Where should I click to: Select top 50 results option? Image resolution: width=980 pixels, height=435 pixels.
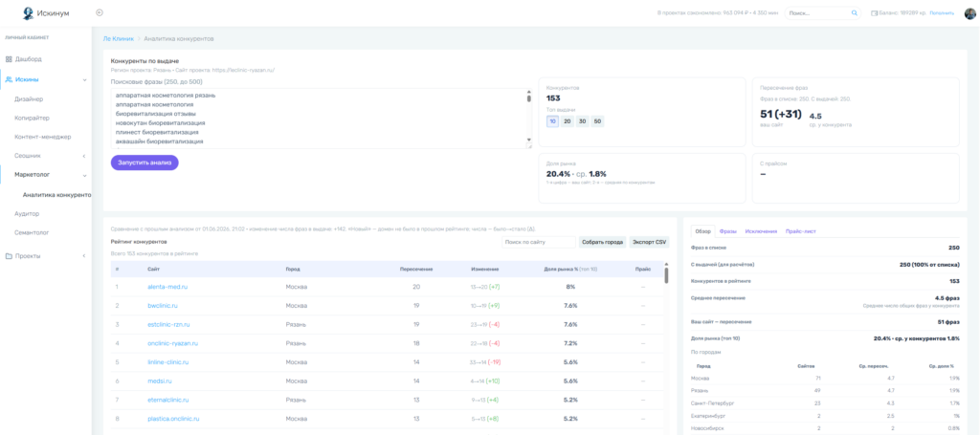pos(597,121)
